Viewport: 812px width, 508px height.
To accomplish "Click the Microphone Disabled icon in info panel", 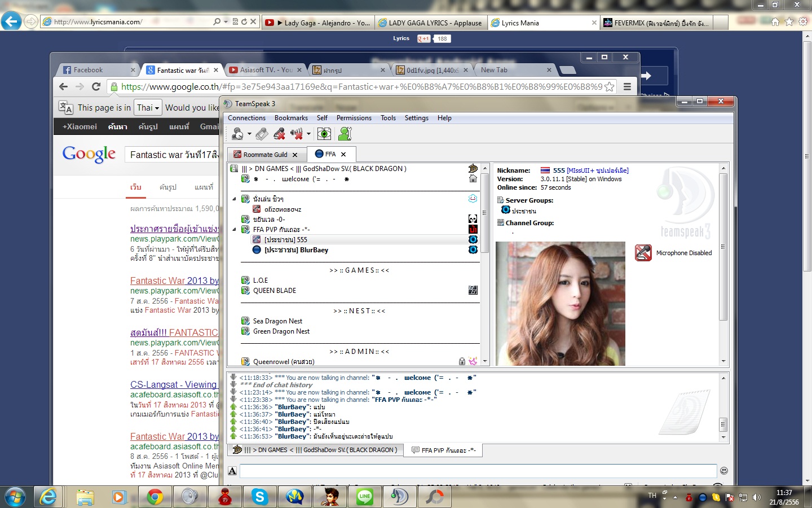I will [643, 253].
